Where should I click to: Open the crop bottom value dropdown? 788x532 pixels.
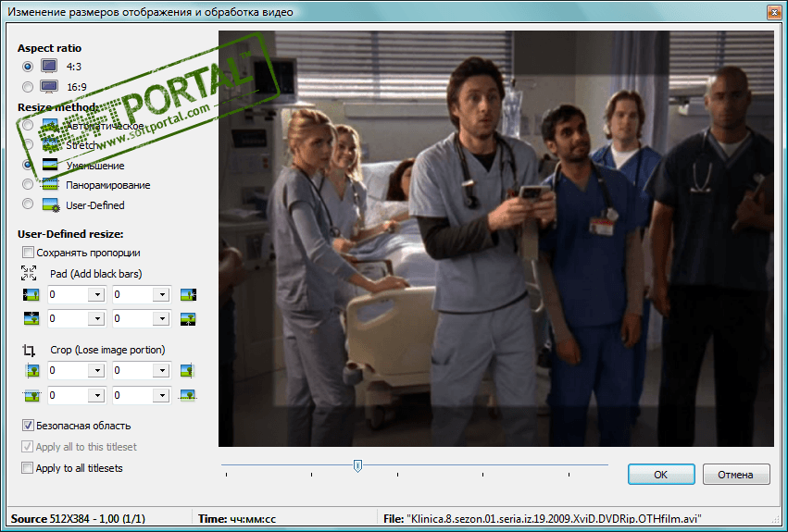[161, 395]
